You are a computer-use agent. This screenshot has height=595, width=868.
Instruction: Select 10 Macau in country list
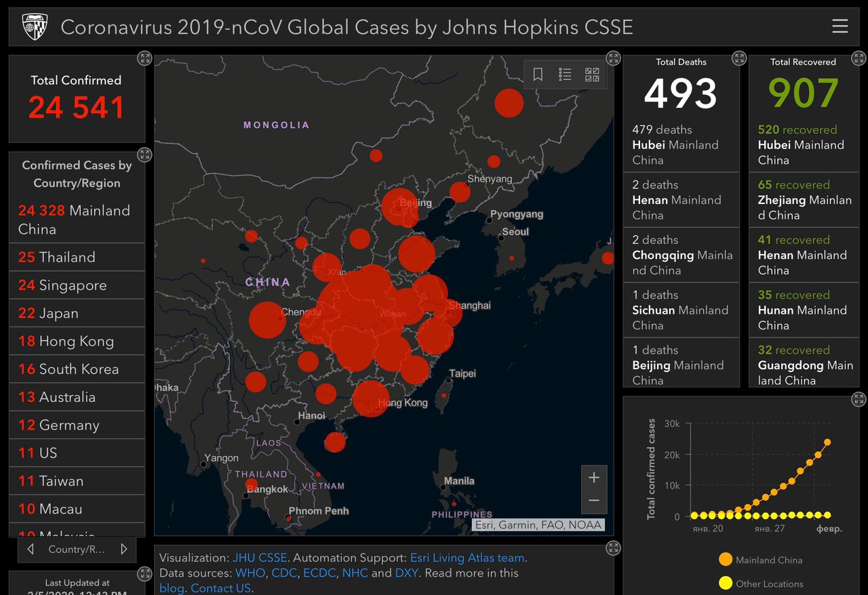point(77,509)
